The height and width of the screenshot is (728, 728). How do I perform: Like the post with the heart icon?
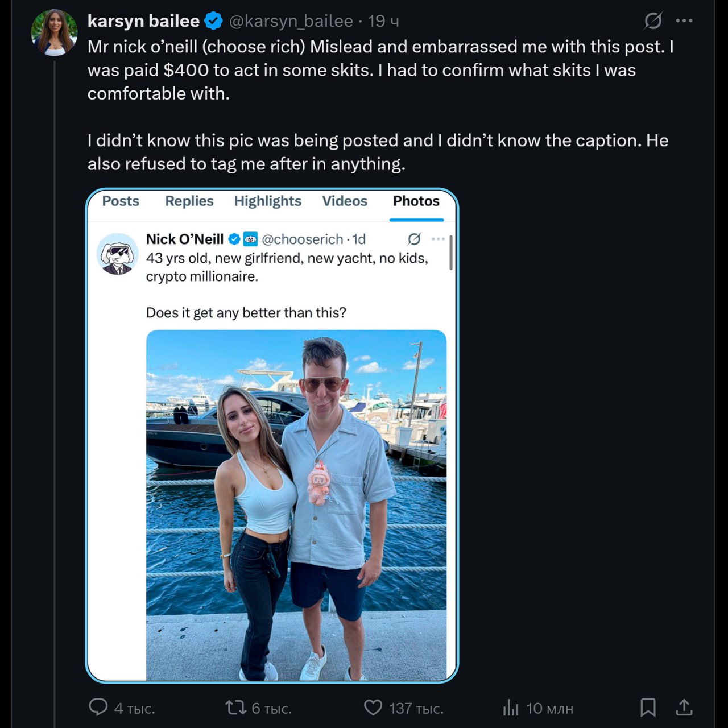point(373,708)
